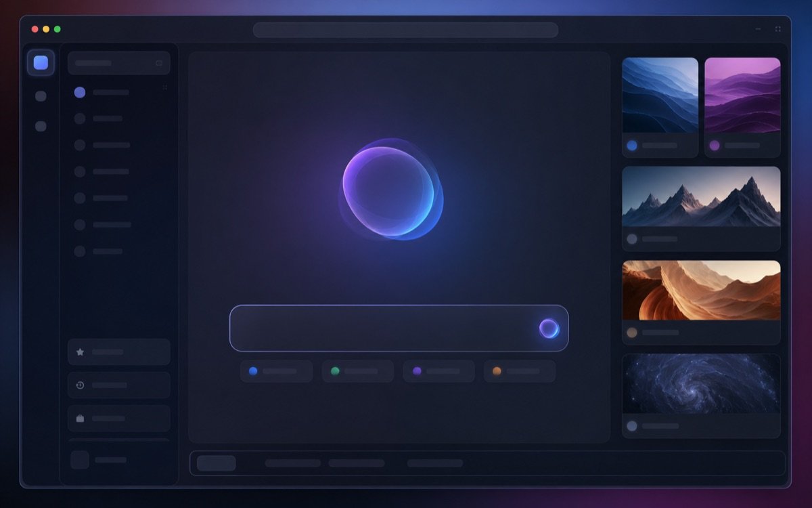Click the title bar address pill
Image resolution: width=812 pixels, height=508 pixels.
405,30
